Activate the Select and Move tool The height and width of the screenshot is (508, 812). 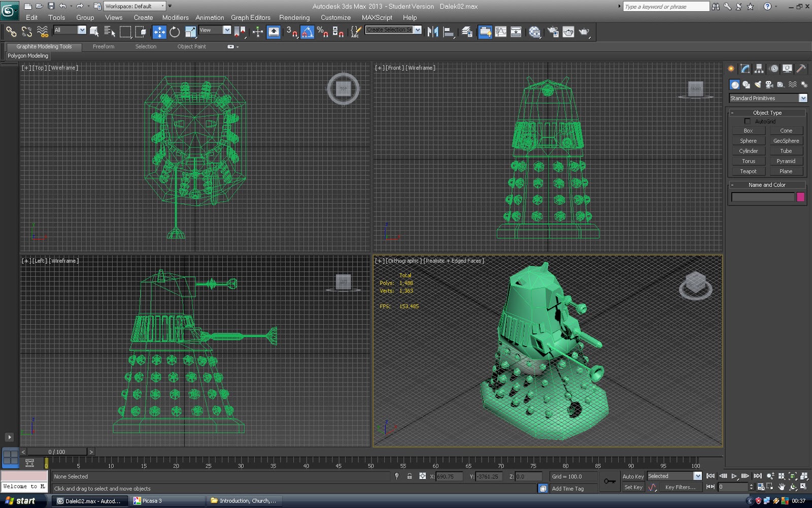(159, 32)
